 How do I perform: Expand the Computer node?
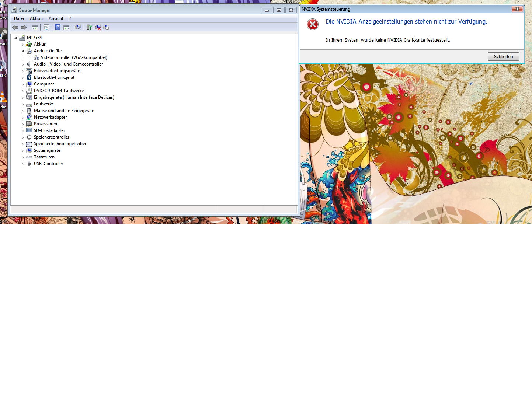pyautogui.click(x=22, y=84)
